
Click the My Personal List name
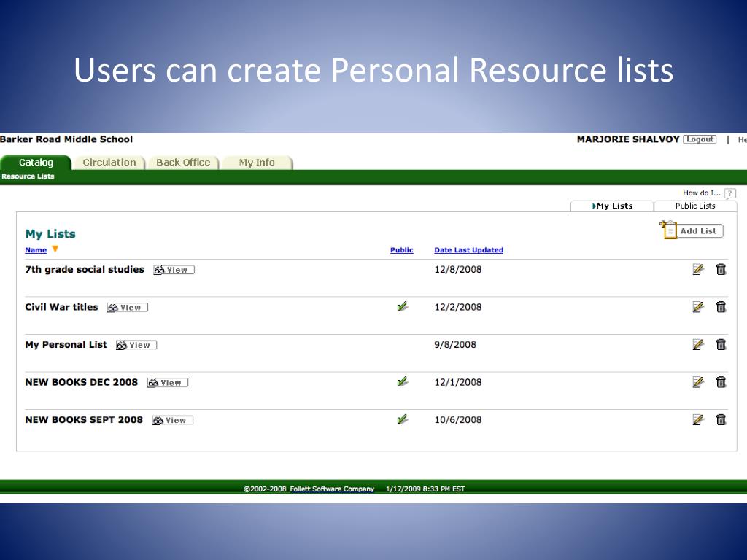pos(66,345)
